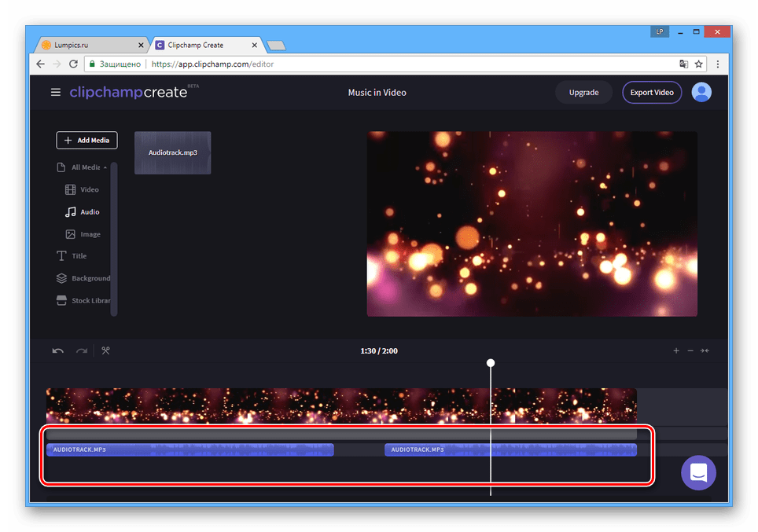The image size is (758, 532).
Task: Click the Stock Library icon
Action: [x=61, y=300]
